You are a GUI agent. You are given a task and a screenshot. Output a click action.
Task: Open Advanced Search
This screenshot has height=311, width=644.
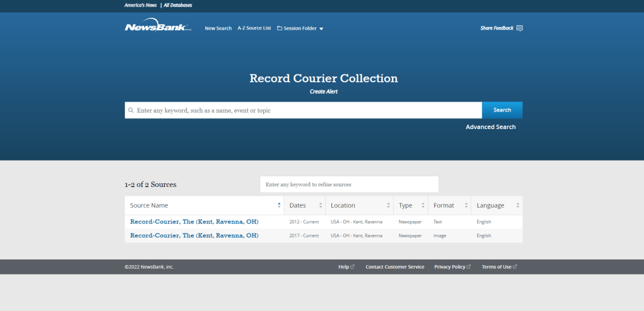pyautogui.click(x=491, y=127)
